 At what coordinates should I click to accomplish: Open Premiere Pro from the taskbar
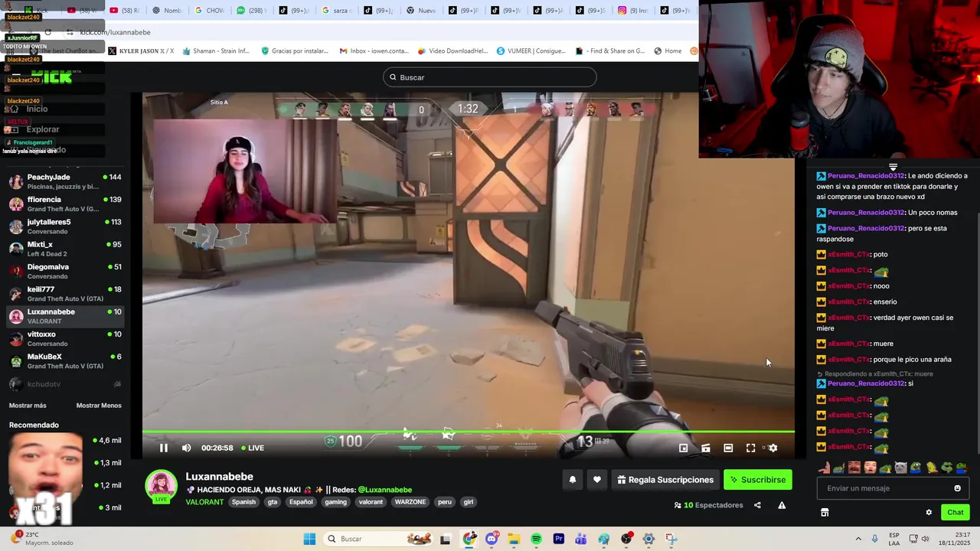559,539
